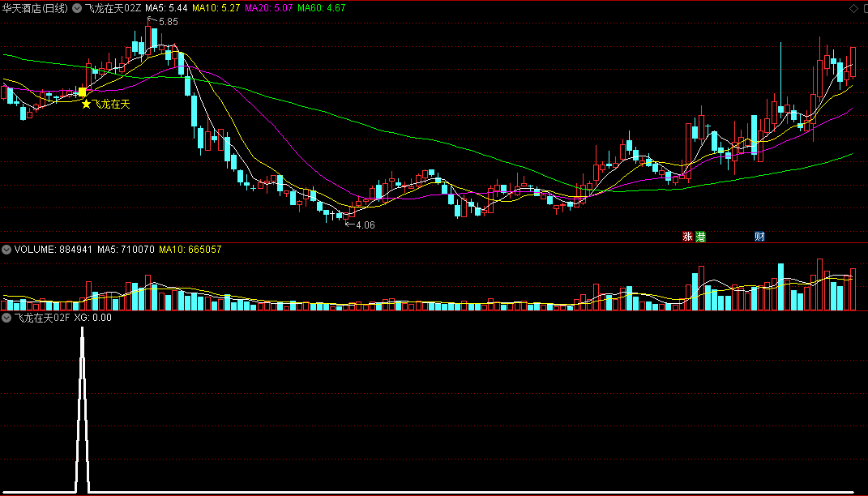Click the red 涨 marker

(687, 237)
